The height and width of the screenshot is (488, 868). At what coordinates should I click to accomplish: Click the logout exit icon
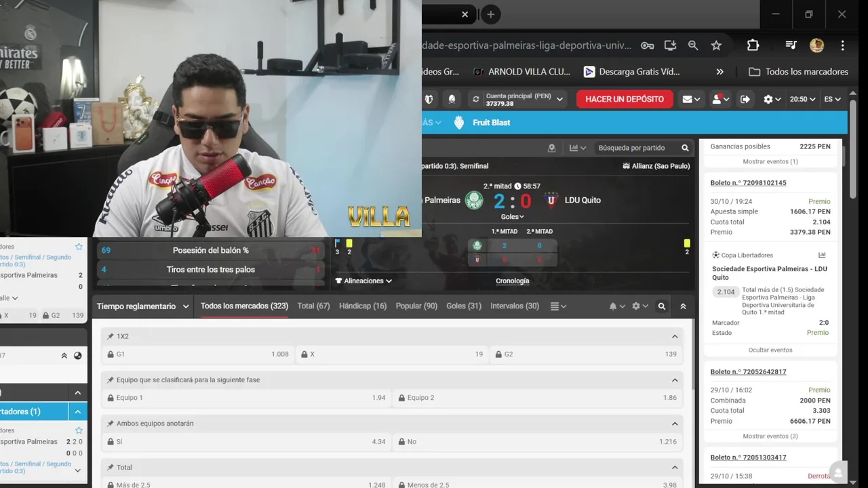(745, 99)
